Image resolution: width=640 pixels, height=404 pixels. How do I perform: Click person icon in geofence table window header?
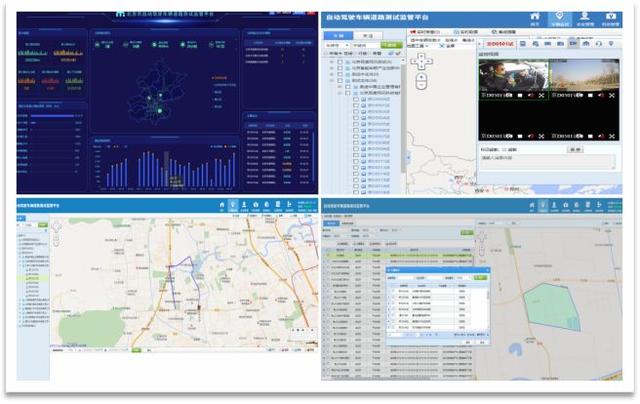click(x=554, y=204)
